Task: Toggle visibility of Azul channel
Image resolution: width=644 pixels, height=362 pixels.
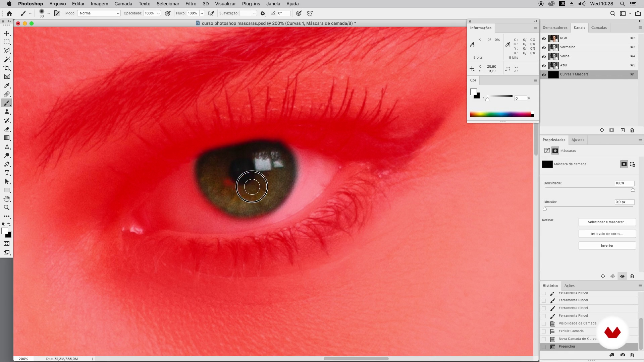Action: (544, 65)
